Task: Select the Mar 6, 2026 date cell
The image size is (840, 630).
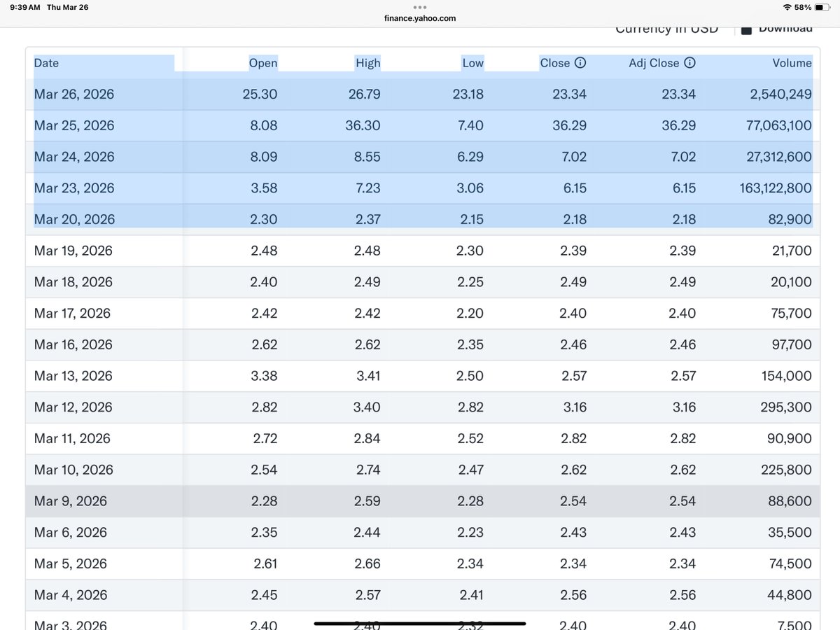Action: (71, 532)
